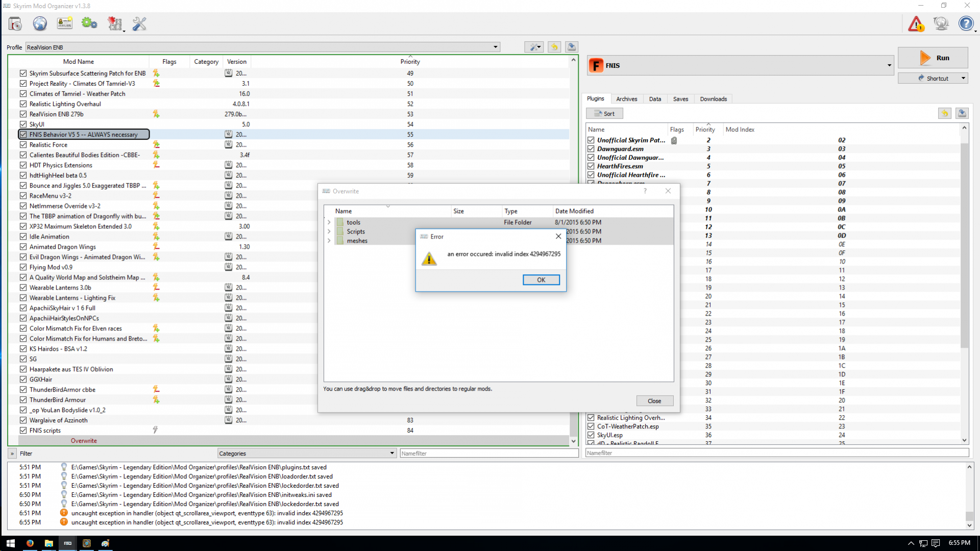Click the mod list Namefilter field

(x=488, y=453)
